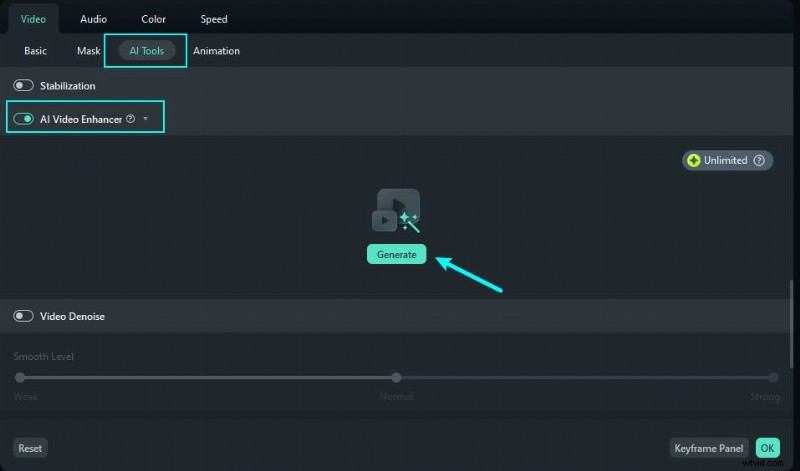Click the vertical scrollbar on the right edge
Screen dimensions: 800x471
793,330
